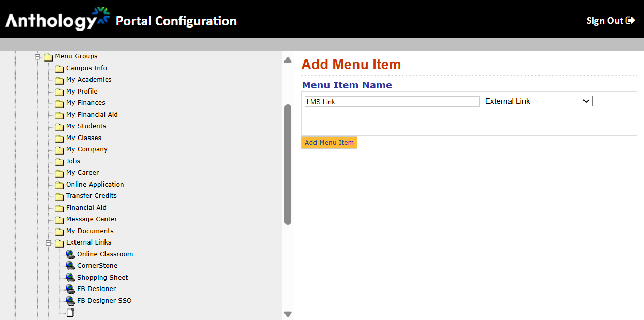
Task: Click the tree panel scrollbar thumb
Action: pyautogui.click(x=288, y=164)
